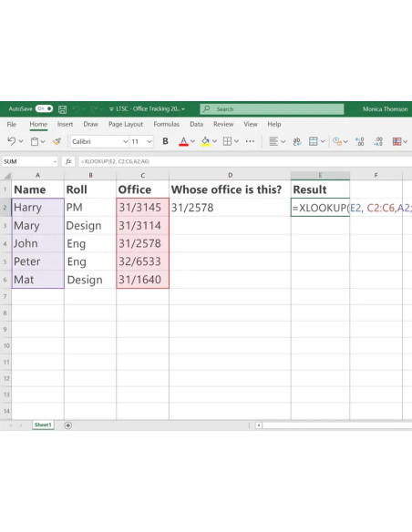Expand the Merge cells arrow
This screenshot has height=532, width=412.
(323, 141)
